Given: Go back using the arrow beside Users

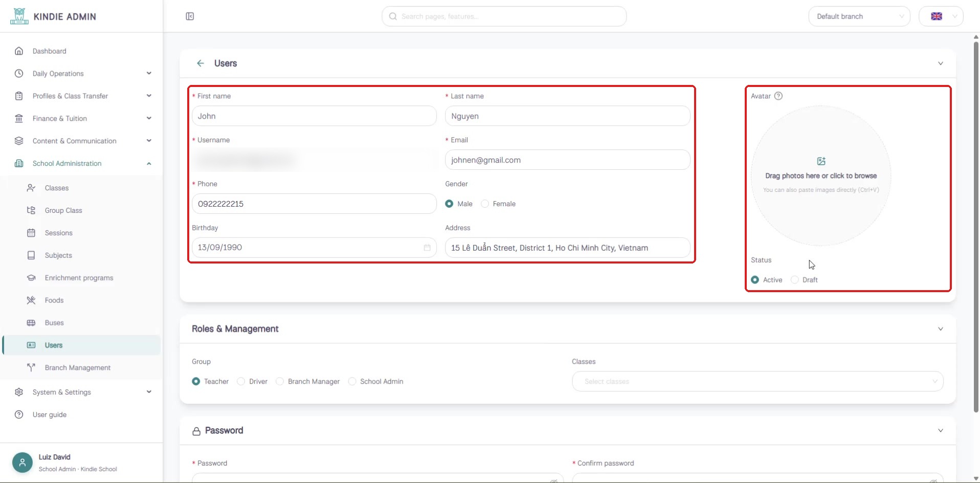Looking at the screenshot, I should (x=201, y=63).
